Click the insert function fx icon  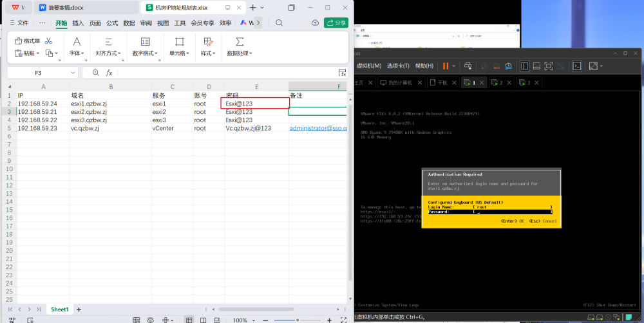109,73
